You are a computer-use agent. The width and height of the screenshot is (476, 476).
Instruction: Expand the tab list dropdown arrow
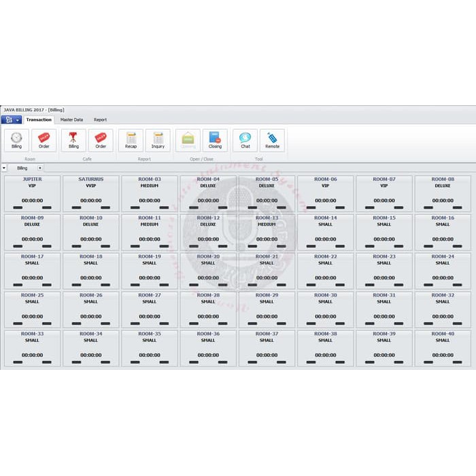[4, 168]
